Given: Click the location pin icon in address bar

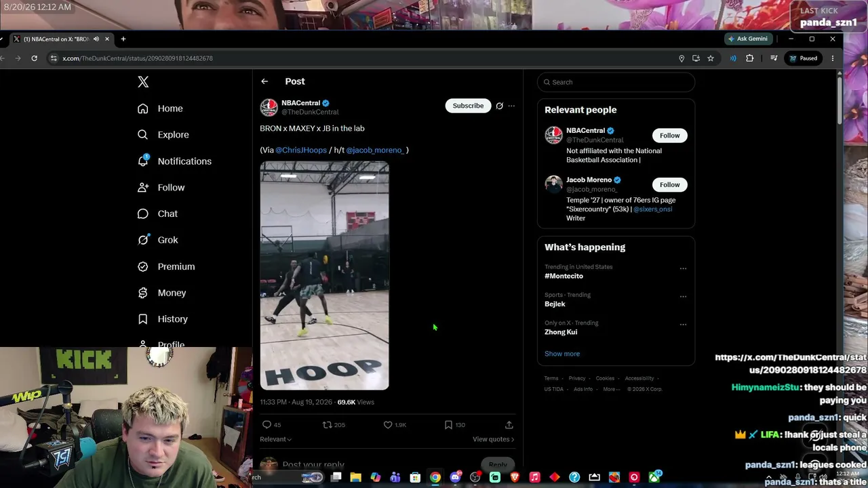Looking at the screenshot, I should [682, 58].
